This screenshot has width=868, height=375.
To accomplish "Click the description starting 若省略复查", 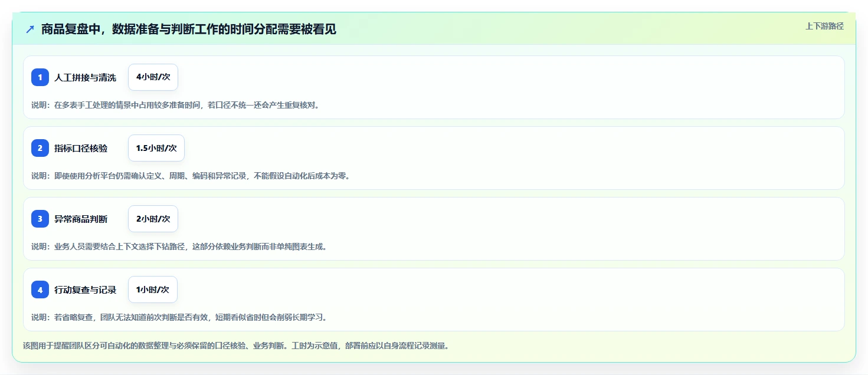I will [x=179, y=317].
